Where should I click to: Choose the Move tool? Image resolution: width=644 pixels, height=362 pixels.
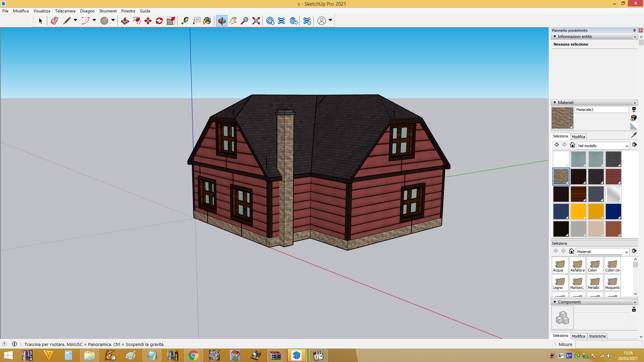point(148,21)
